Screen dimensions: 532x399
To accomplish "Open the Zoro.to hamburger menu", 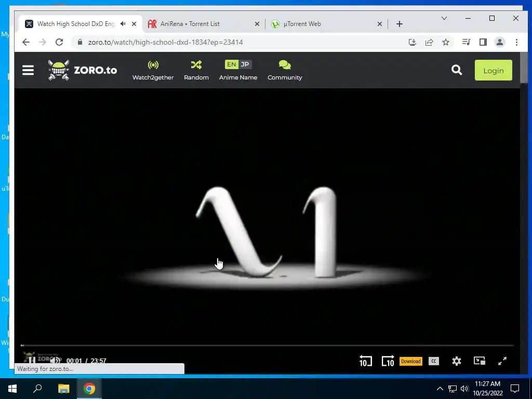I will click(x=28, y=70).
